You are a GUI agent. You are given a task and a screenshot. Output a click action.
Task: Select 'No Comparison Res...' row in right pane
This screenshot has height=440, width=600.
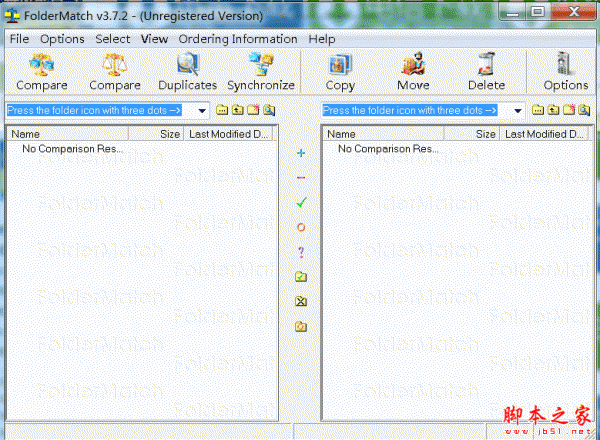[x=388, y=148]
